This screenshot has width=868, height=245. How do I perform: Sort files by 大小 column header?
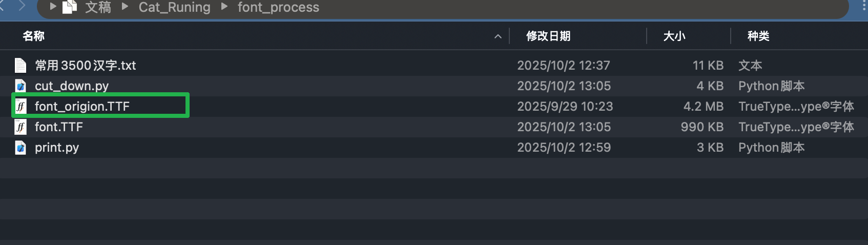point(674,36)
